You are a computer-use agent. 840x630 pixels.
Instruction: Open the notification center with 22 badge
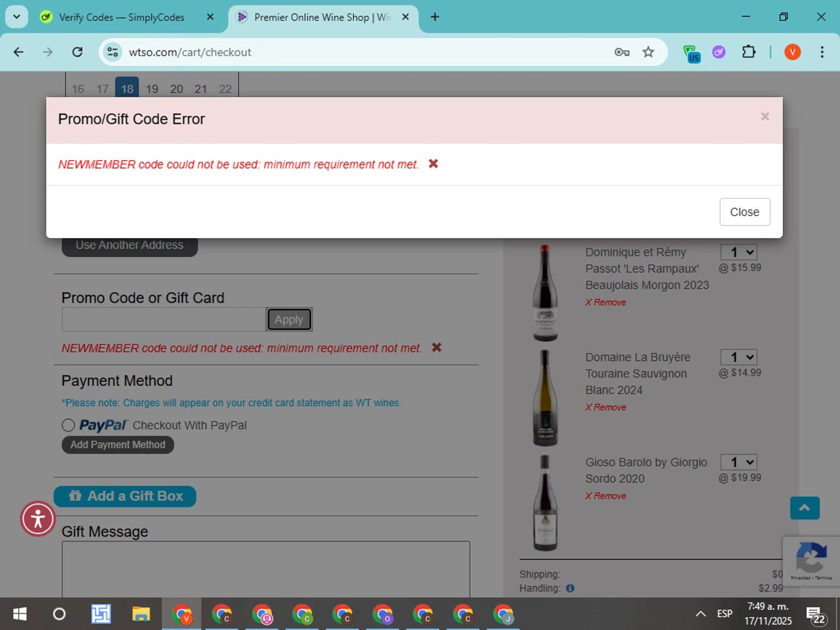(x=816, y=615)
